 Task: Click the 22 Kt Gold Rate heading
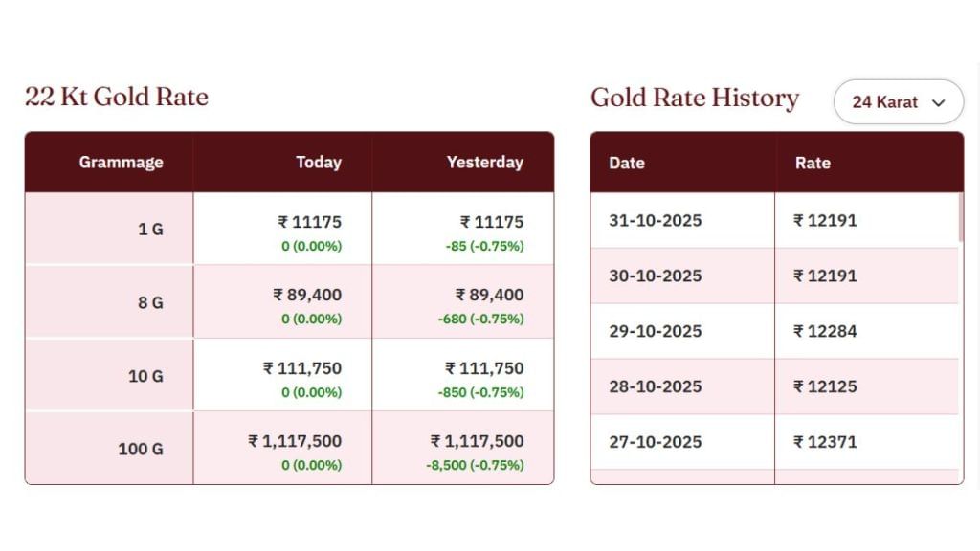117,97
